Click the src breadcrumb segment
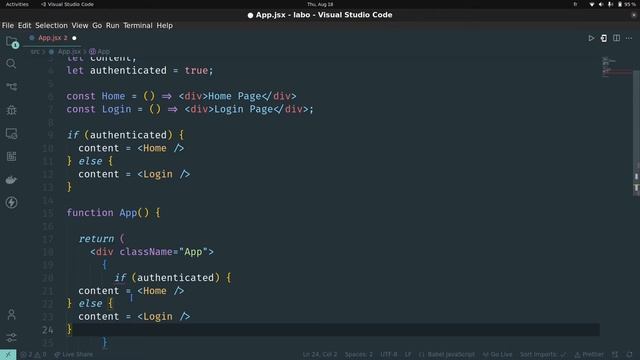640x360 pixels. [x=35, y=52]
